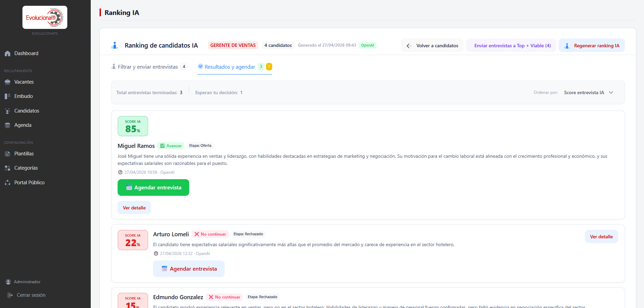Click the back arrow in Volver a candidatos
644x308 pixels.
[x=409, y=46]
